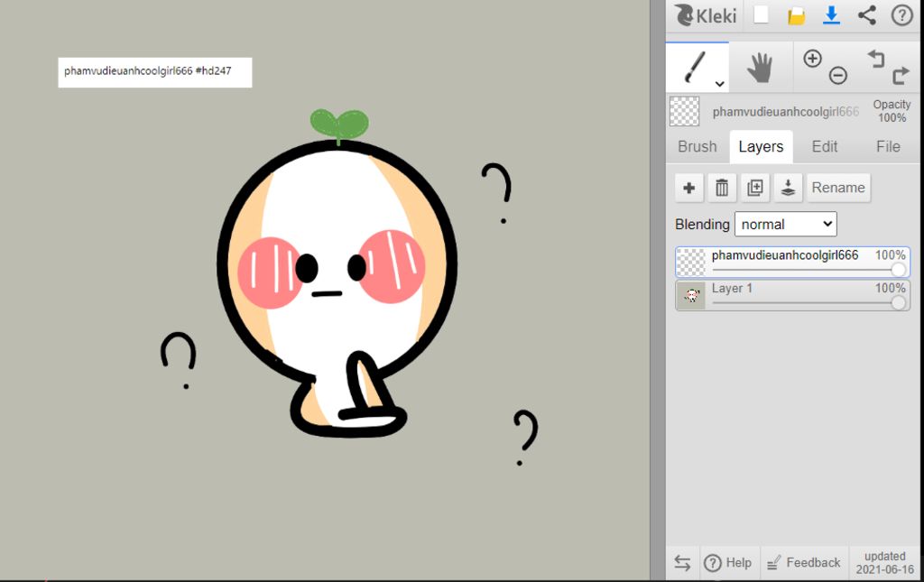This screenshot has width=924, height=582.
Task: Undo the last action
Action: [x=876, y=59]
